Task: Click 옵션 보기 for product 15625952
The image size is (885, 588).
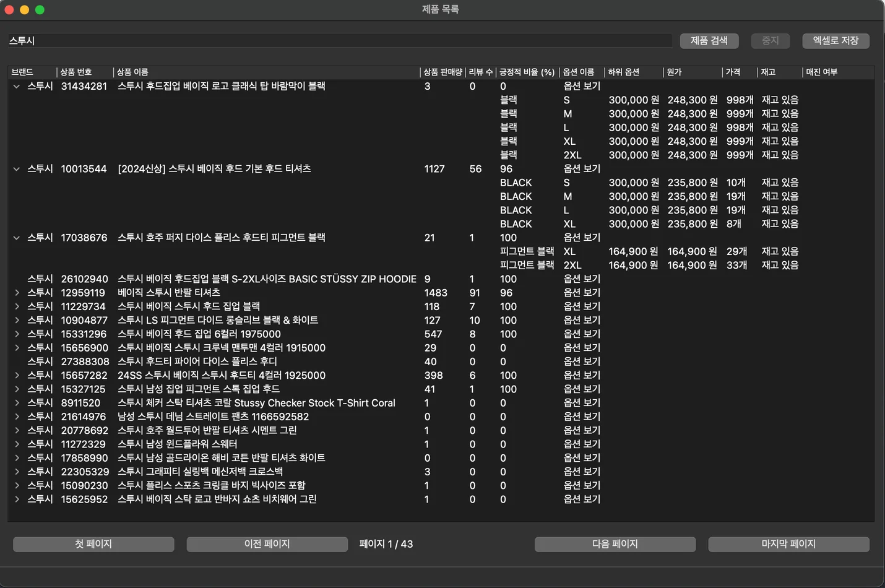Action: coord(582,499)
